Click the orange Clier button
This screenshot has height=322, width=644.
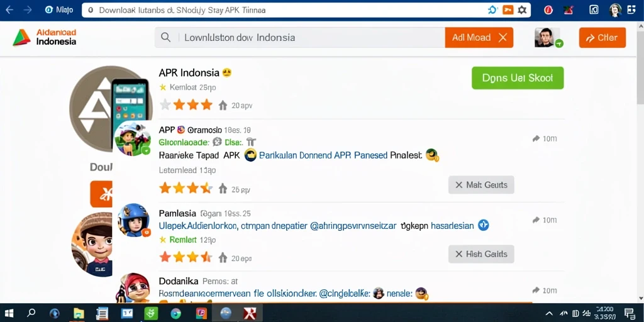pos(602,38)
